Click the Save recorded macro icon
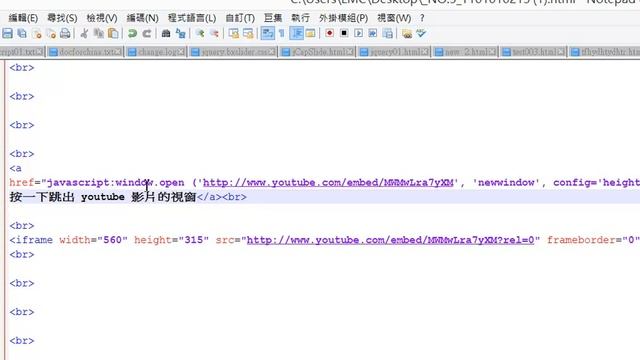 pos(387,33)
